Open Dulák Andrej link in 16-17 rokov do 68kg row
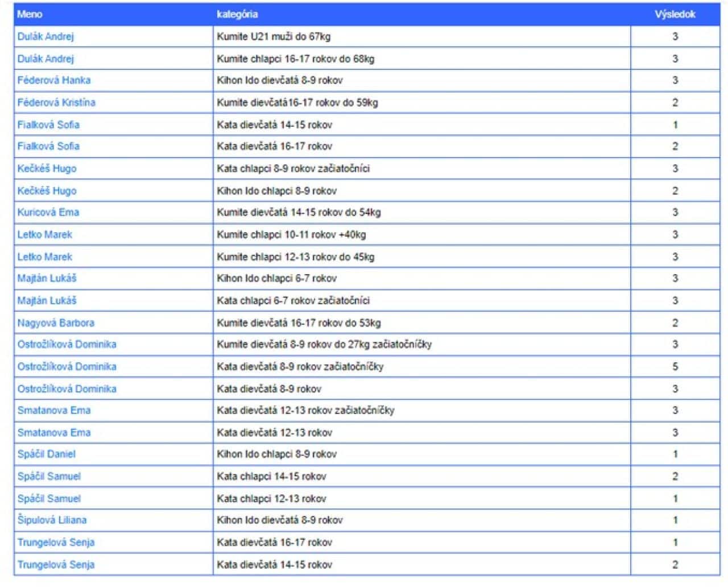Image resolution: width=728 pixels, height=587 pixels. [x=45, y=59]
